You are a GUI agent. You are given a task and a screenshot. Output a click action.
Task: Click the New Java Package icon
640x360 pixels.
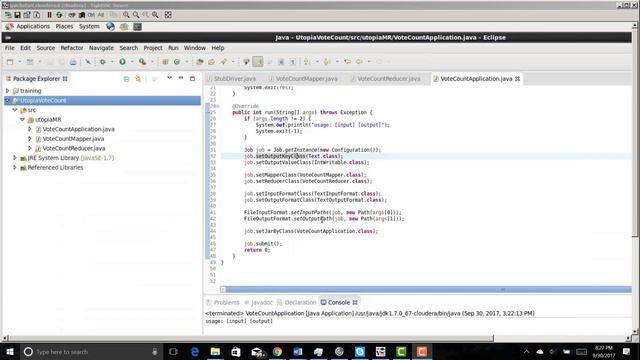165,62
